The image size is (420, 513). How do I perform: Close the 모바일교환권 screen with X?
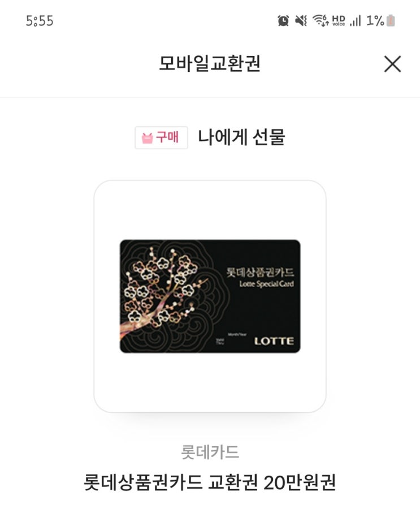(392, 64)
